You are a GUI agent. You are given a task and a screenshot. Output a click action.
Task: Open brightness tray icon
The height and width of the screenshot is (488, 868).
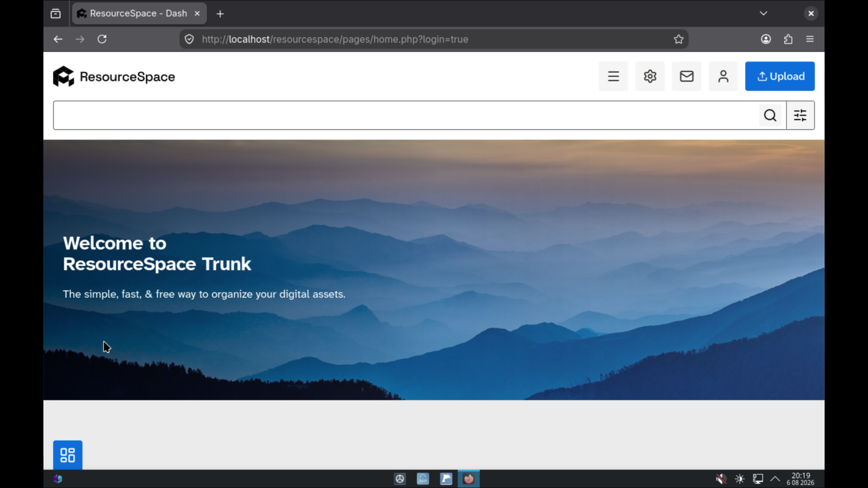pos(740,479)
